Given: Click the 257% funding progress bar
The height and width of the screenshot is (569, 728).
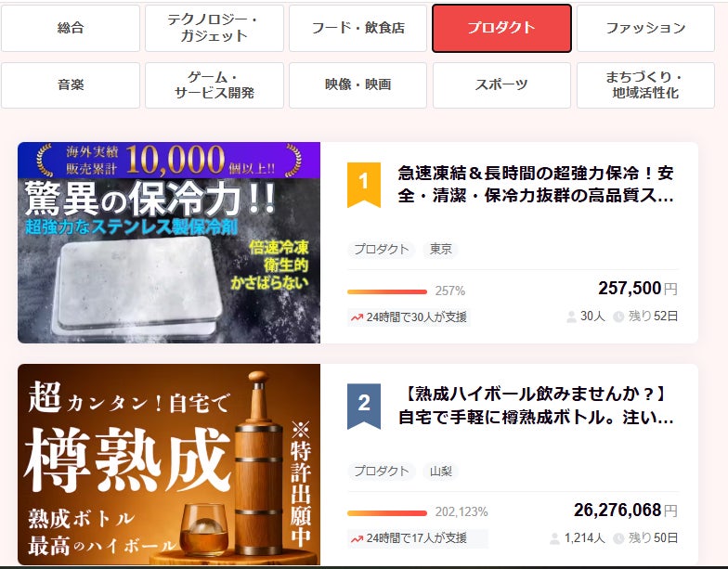Looking at the screenshot, I should [386, 291].
